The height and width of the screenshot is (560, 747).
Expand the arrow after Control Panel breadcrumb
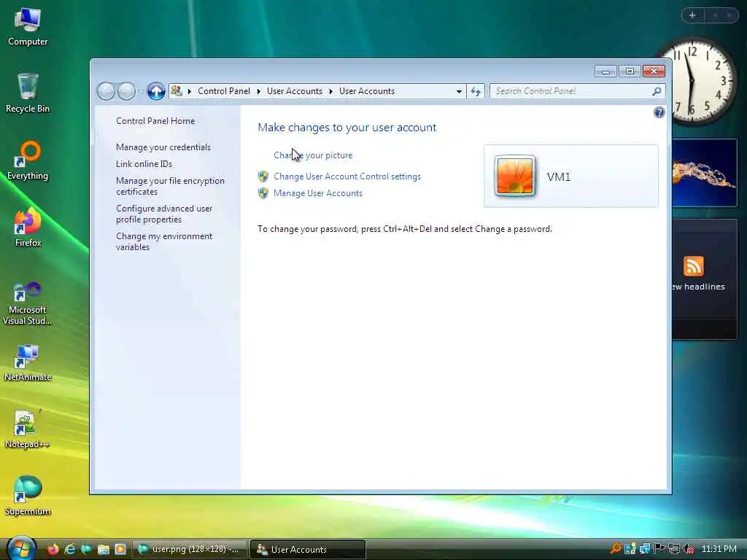[x=259, y=91]
